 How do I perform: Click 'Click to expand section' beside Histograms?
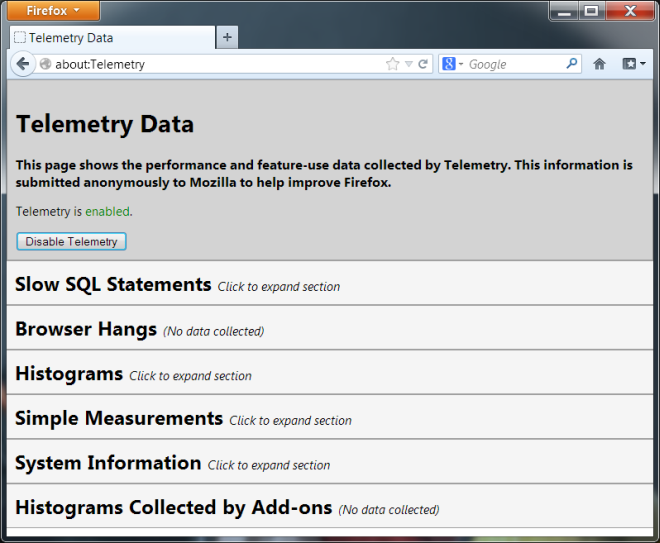(x=190, y=376)
